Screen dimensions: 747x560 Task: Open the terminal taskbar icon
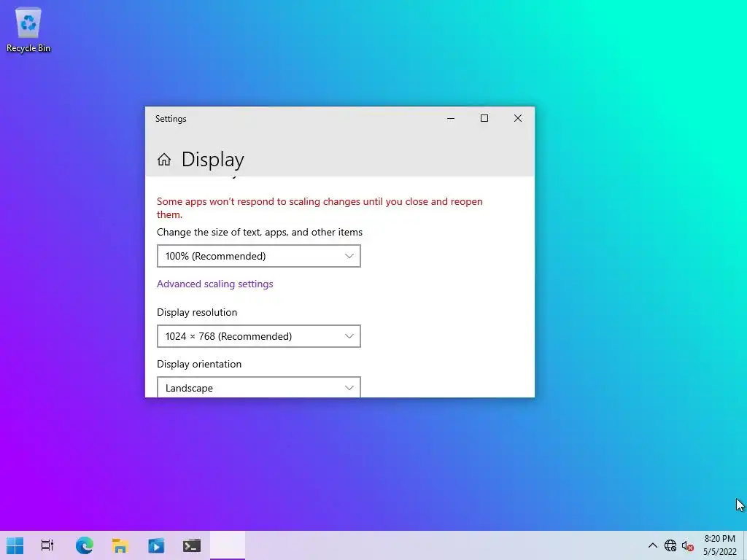[192, 545]
